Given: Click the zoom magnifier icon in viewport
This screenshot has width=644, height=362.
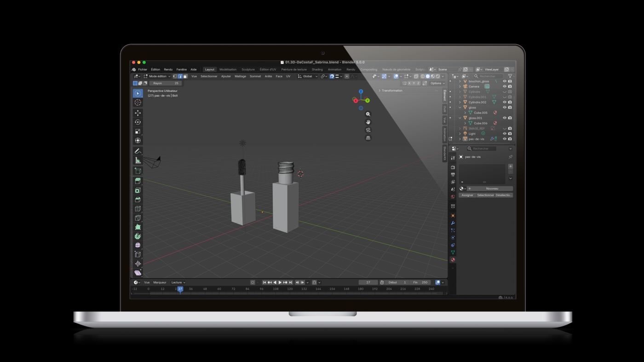Looking at the screenshot, I should [x=368, y=114].
